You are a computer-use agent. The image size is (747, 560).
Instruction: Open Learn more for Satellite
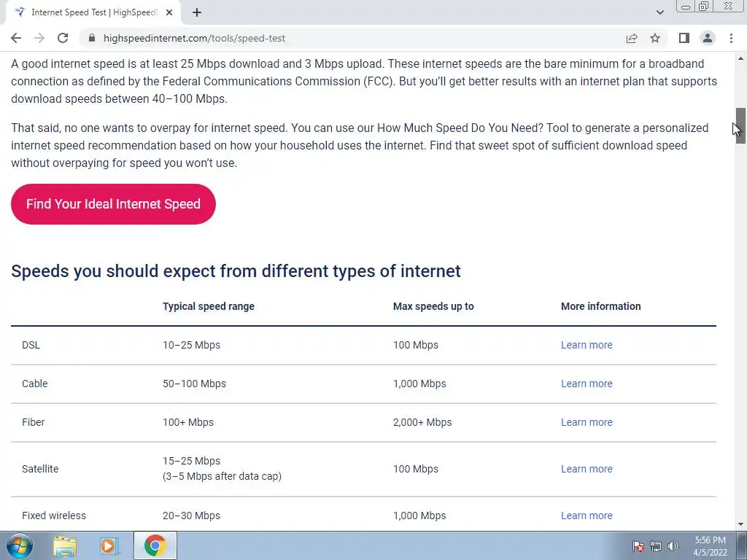(x=587, y=469)
